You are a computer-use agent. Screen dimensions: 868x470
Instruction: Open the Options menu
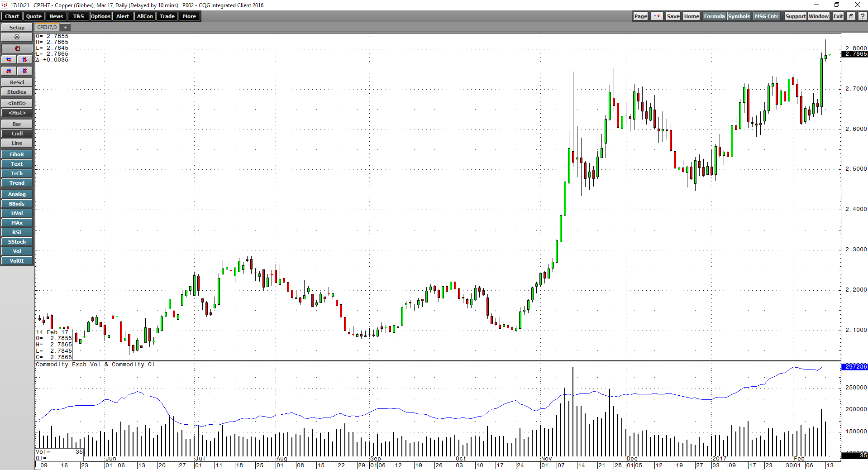pyautogui.click(x=100, y=16)
